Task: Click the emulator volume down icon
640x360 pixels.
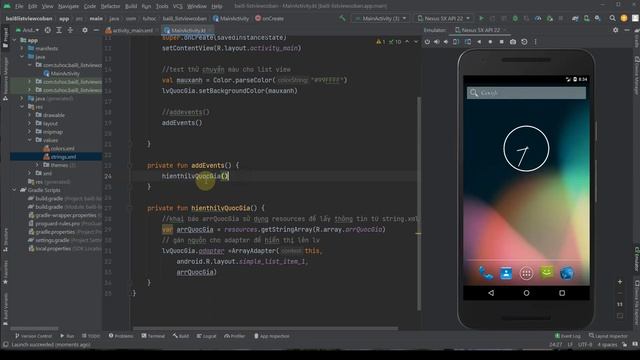Action: [446, 42]
